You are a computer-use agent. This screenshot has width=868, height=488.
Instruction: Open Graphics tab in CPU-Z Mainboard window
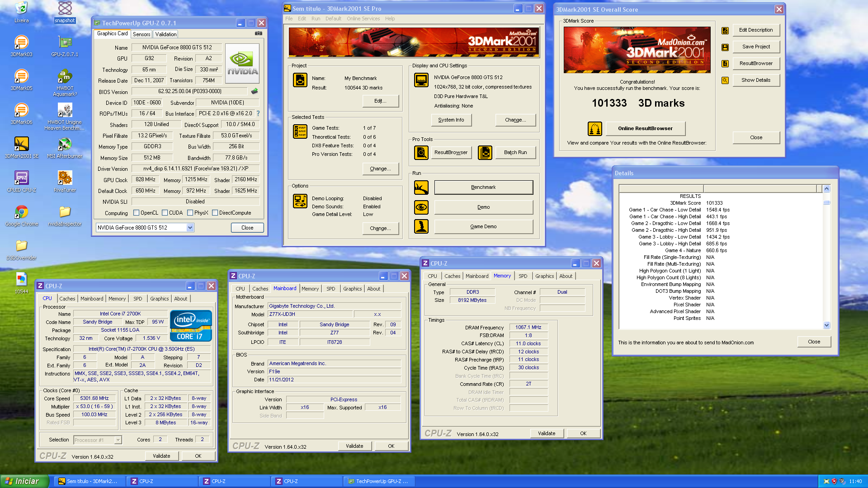352,289
